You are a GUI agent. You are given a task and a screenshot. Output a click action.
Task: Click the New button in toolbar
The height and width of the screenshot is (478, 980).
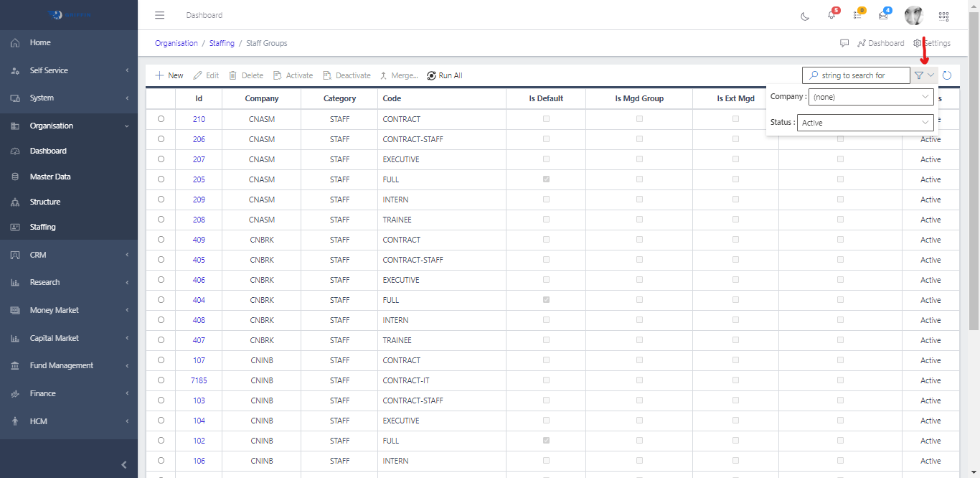coord(169,75)
